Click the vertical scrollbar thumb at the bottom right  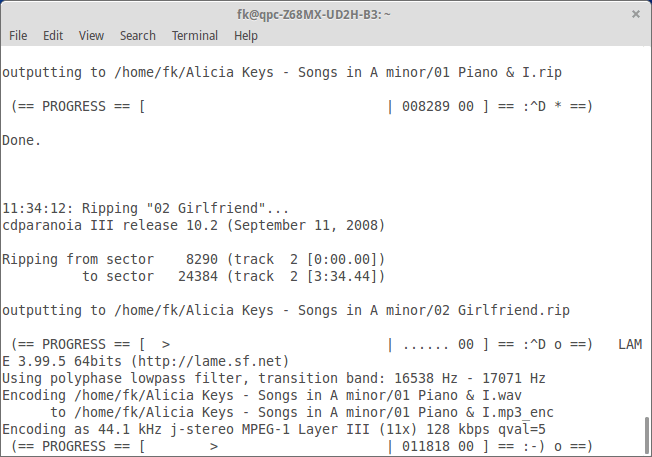[x=647, y=434]
